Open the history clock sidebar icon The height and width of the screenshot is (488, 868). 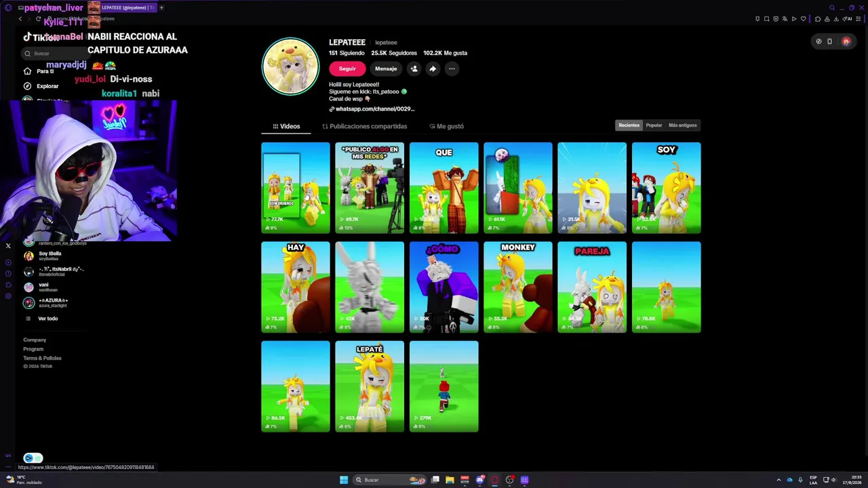(x=8, y=274)
